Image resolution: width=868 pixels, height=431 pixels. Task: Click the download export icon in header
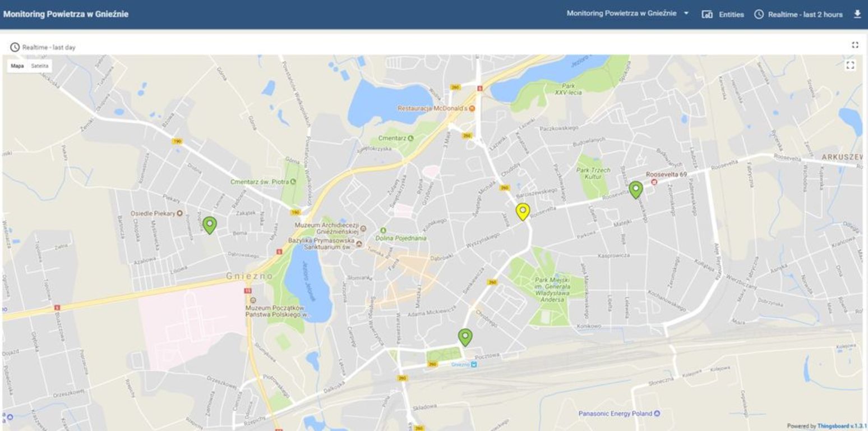857,14
